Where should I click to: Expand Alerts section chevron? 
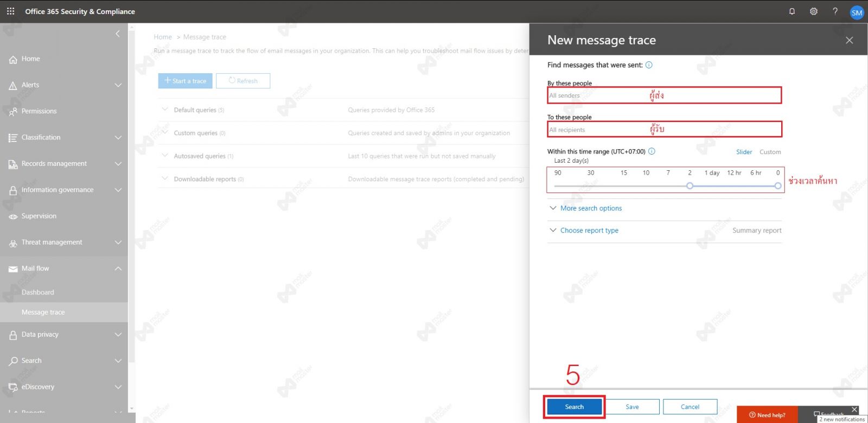pos(118,85)
